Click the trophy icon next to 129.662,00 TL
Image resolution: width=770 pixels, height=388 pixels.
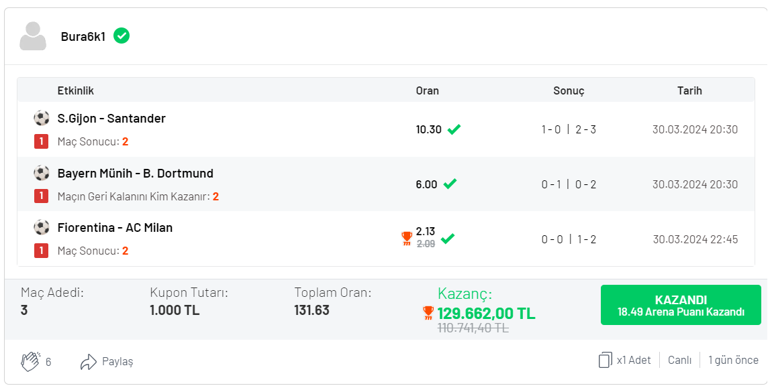pos(428,313)
